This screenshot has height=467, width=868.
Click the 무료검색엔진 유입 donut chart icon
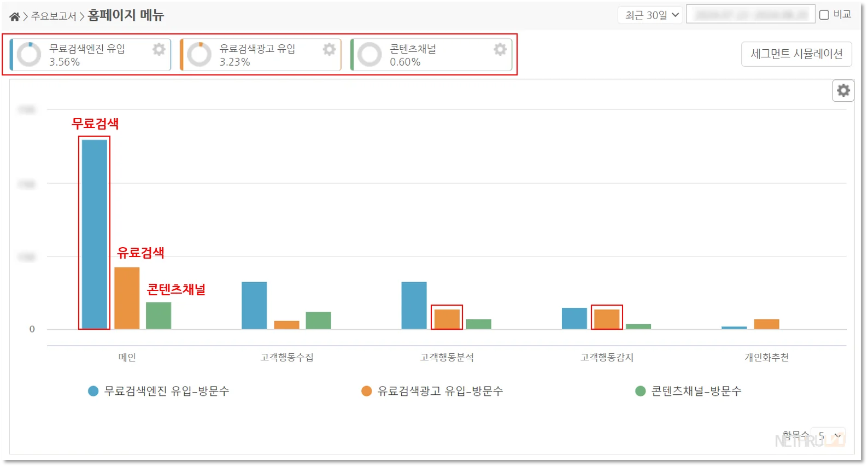pyautogui.click(x=29, y=55)
